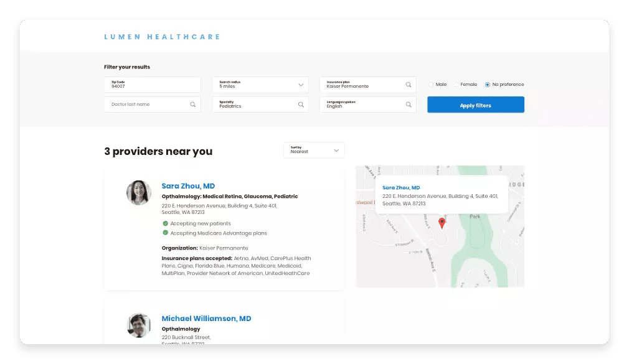Select the Male radio button
The width and height of the screenshot is (629, 364).
click(431, 85)
